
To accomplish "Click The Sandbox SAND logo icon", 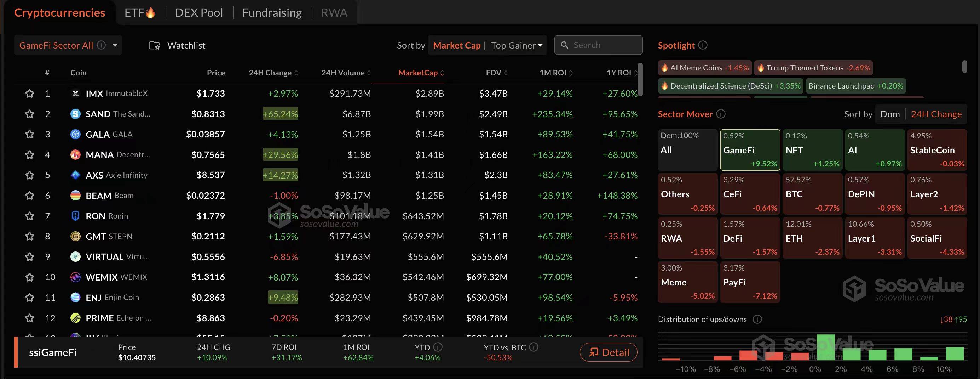I will [x=75, y=114].
